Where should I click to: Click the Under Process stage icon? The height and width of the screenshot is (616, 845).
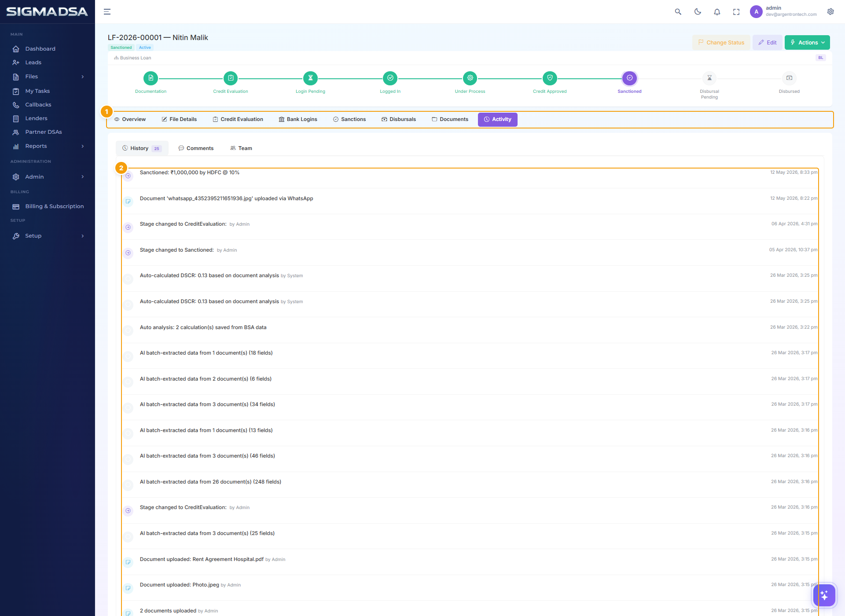470,78
